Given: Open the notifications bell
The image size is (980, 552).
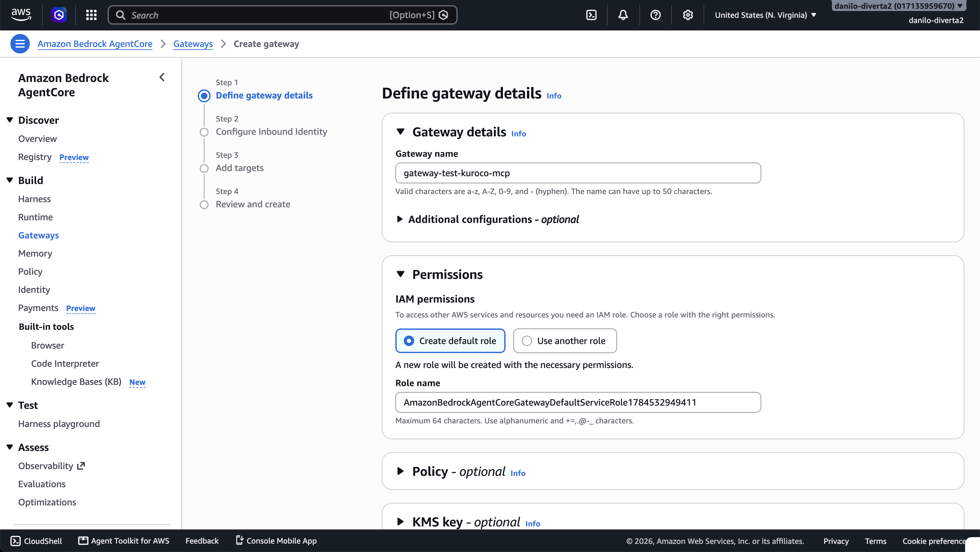Looking at the screenshot, I should point(623,15).
